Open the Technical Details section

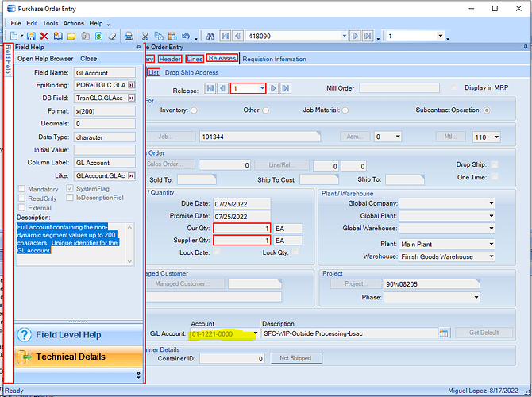click(79, 357)
